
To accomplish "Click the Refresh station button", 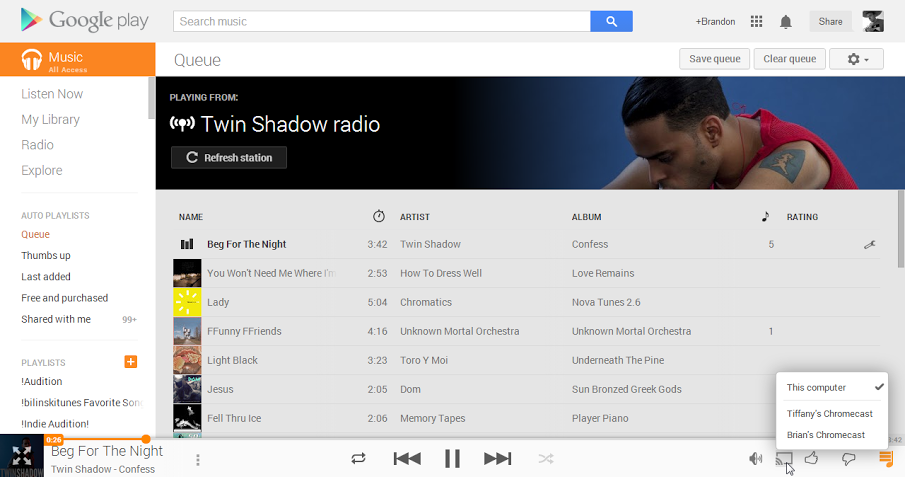I will click(x=229, y=158).
